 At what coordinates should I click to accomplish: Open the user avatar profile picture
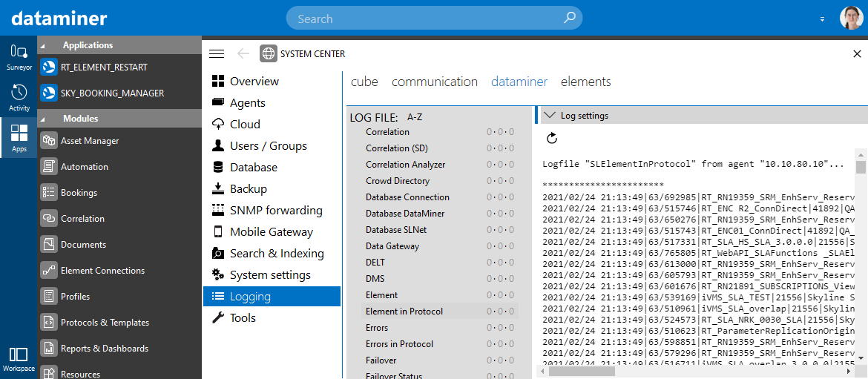point(851,19)
